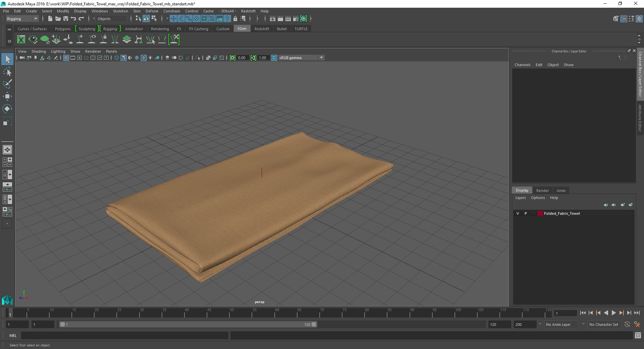Toggle the auto keyframe button

coord(627,325)
